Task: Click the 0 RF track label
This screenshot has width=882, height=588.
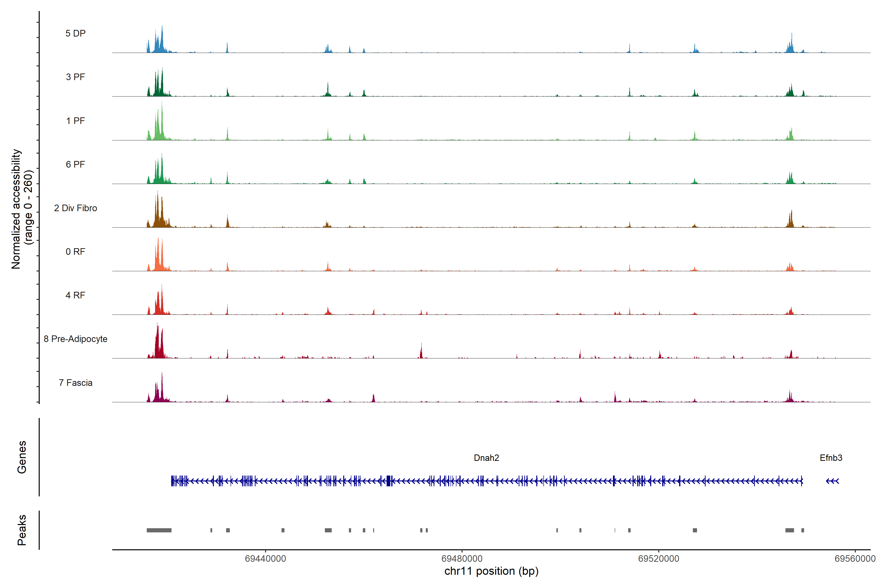Action: coord(75,252)
